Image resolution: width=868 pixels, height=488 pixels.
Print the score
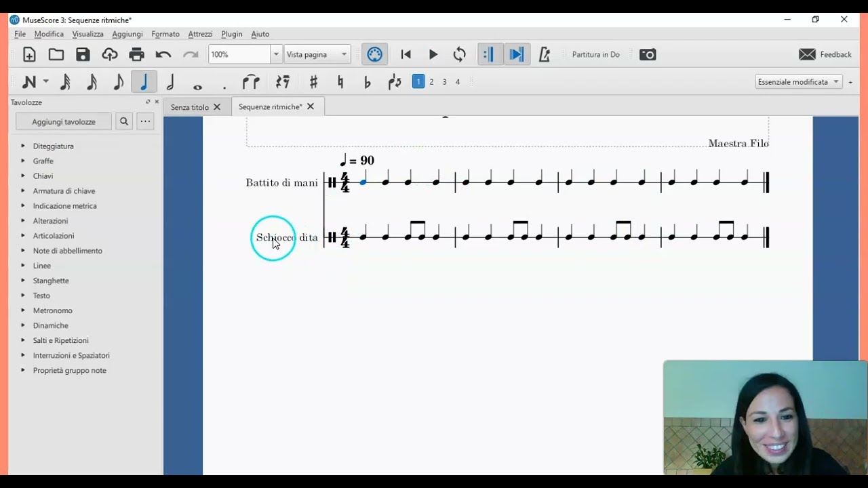[137, 55]
